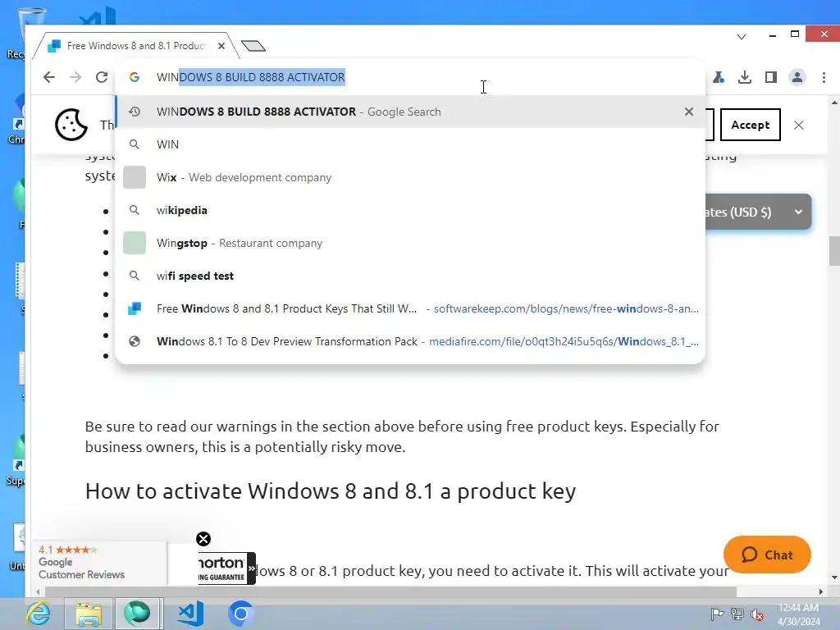
Task: Click the forward navigation arrow
Action: (x=75, y=77)
